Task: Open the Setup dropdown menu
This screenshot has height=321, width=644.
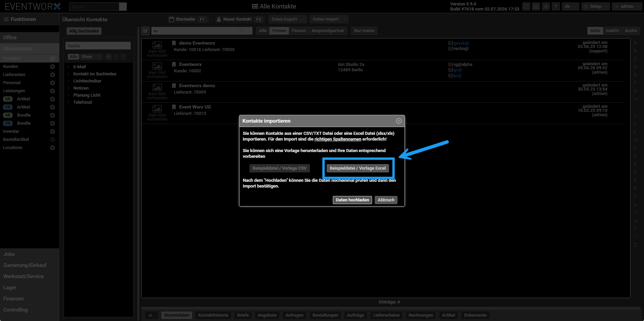Action: (x=596, y=6)
